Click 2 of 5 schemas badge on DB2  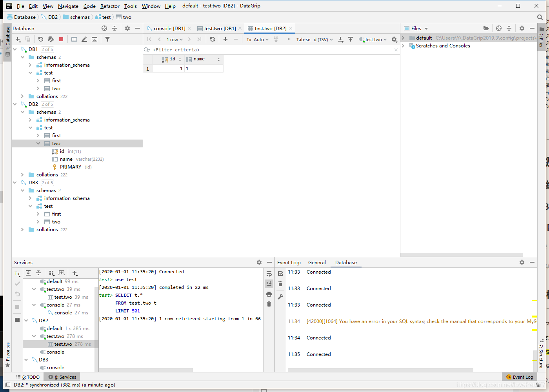point(47,104)
